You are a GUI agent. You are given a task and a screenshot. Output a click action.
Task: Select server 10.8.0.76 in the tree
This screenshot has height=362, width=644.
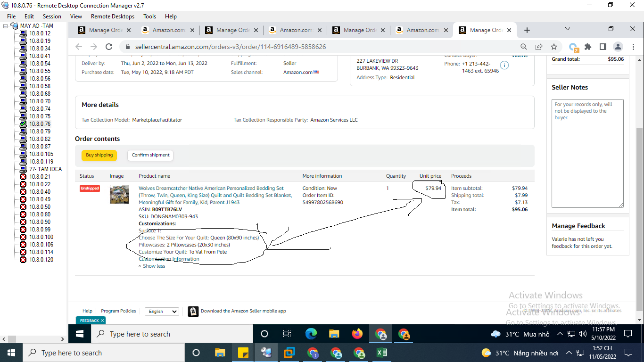pyautogui.click(x=40, y=124)
